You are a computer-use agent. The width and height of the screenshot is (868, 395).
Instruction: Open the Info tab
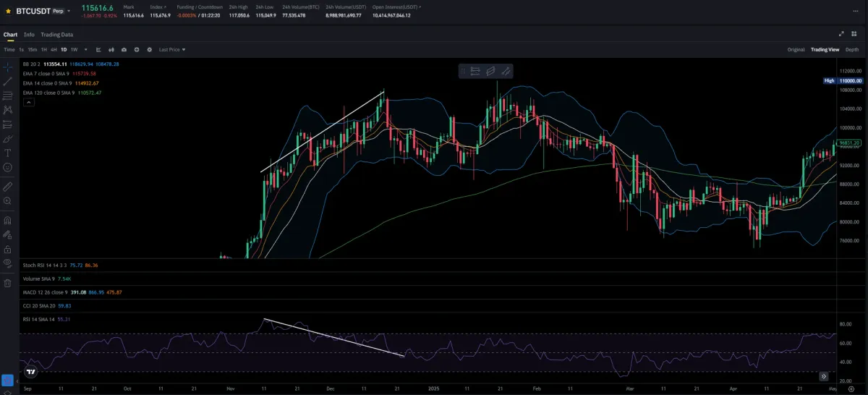29,35
